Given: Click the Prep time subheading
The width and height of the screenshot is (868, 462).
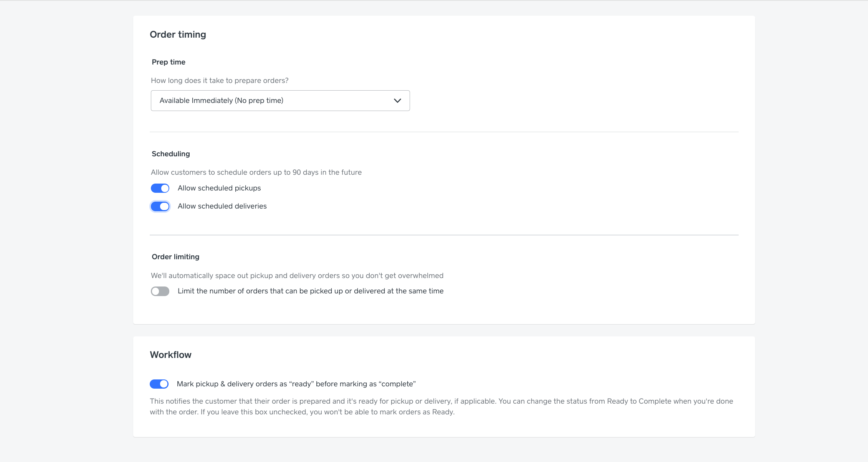Looking at the screenshot, I should click(169, 62).
